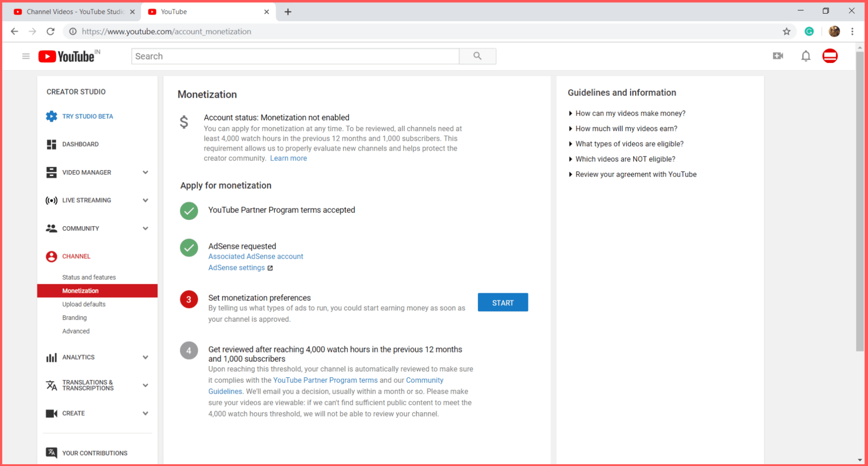The width and height of the screenshot is (868, 466).
Task: Expand the Translations & Transcriptions chevron
Action: 146,385
